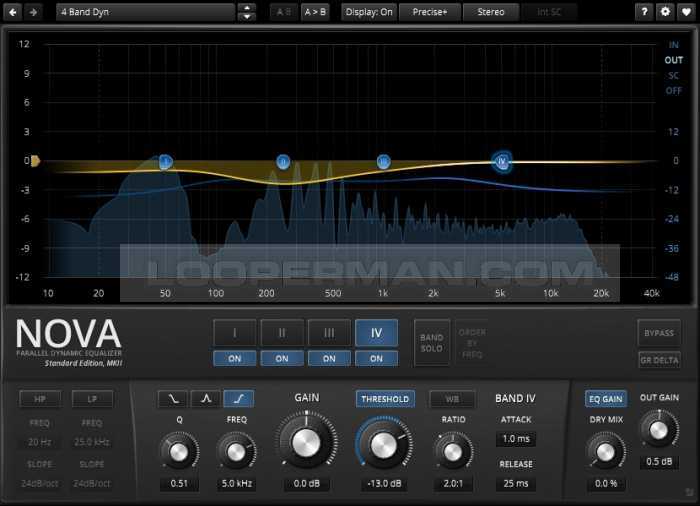The image size is (700, 506).
Task: Select band II tab
Action: tap(282, 333)
